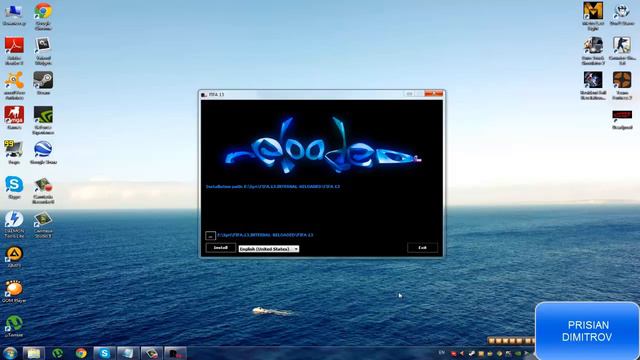Open the Resident Evil Revelations shortcut
The width and height of the screenshot is (640, 360).
(593, 86)
